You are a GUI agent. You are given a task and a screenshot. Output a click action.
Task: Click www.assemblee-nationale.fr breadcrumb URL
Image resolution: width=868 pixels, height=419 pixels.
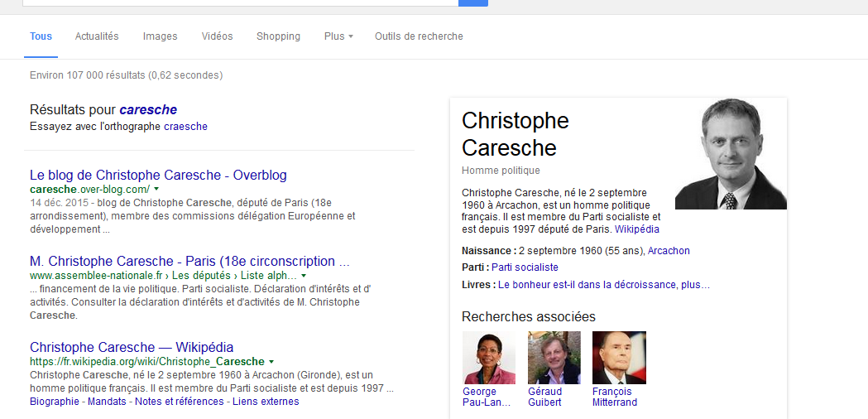(163, 276)
